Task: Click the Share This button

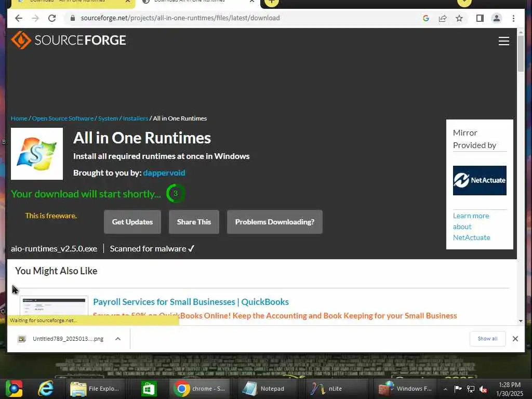Action: point(194,222)
